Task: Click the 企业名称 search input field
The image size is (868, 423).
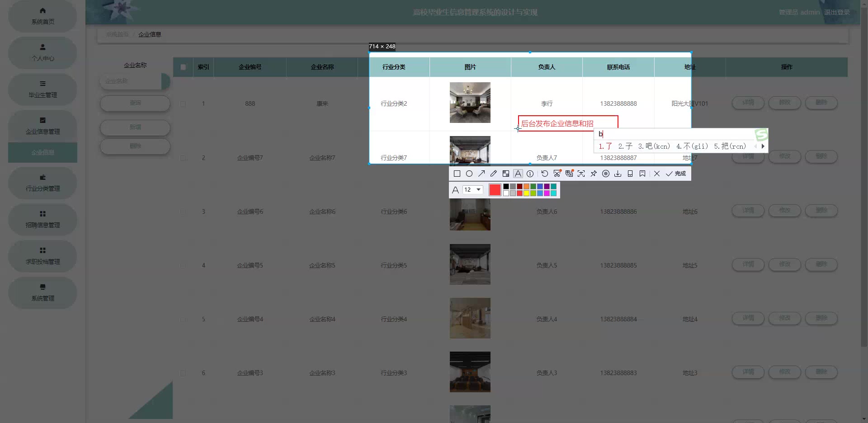Action: 131,81
